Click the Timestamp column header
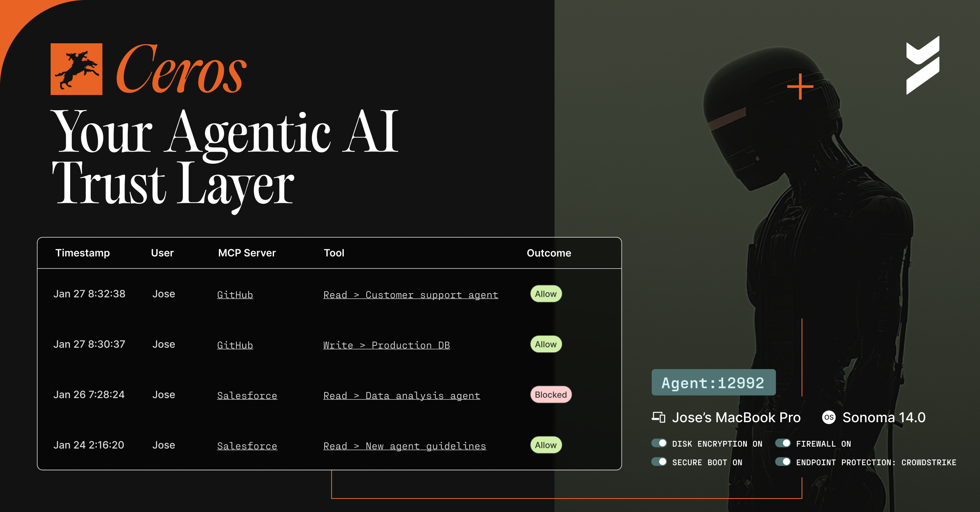 pos(83,253)
